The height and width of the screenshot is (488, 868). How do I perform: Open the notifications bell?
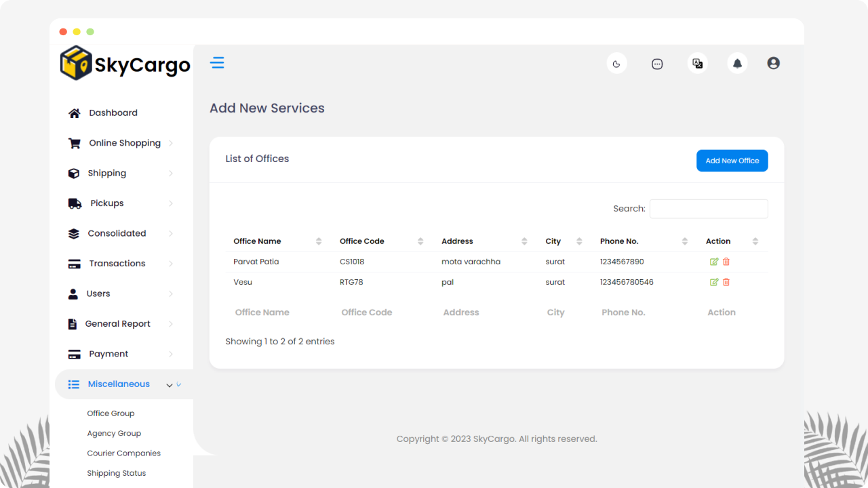click(x=738, y=64)
